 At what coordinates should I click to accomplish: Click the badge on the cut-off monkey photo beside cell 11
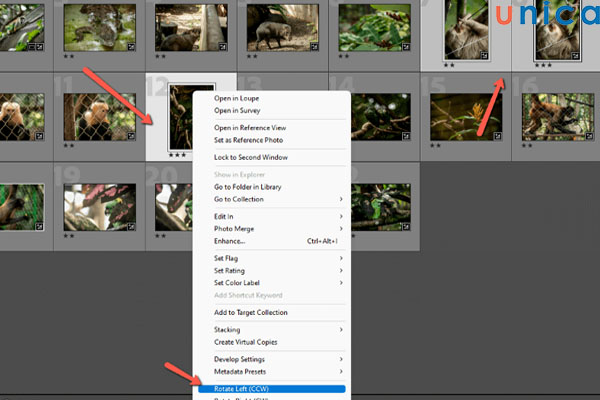tap(39, 136)
